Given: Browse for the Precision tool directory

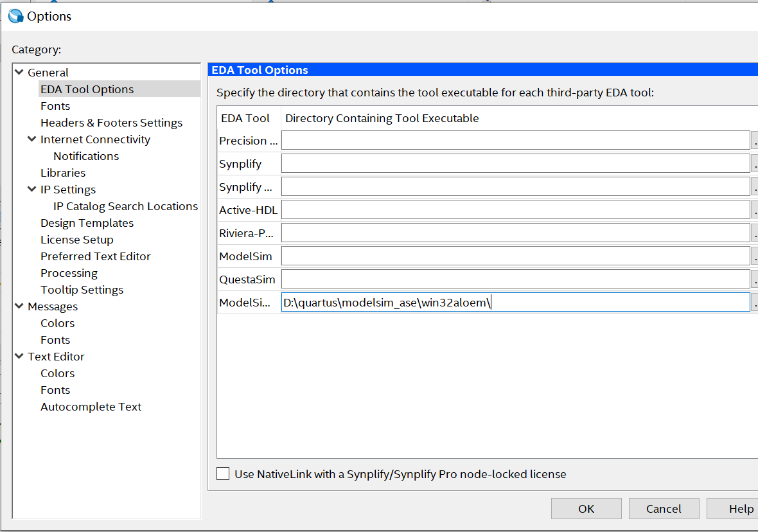Looking at the screenshot, I should [755, 139].
